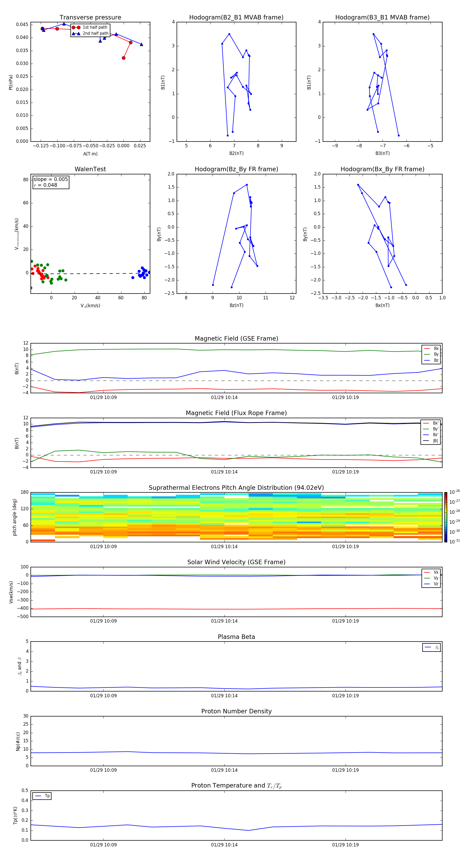Select the "Hodogram(Bx_By FR frame)" title
473x868 pixels.
[x=382, y=169]
